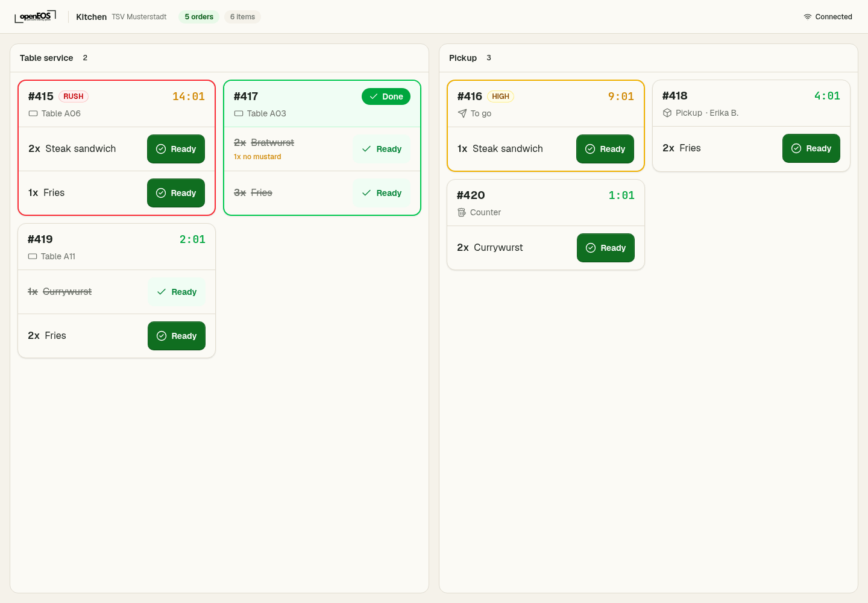This screenshot has width=868, height=603.
Task: Unmark Bratwurst ready on order #417
Action: tap(382, 149)
